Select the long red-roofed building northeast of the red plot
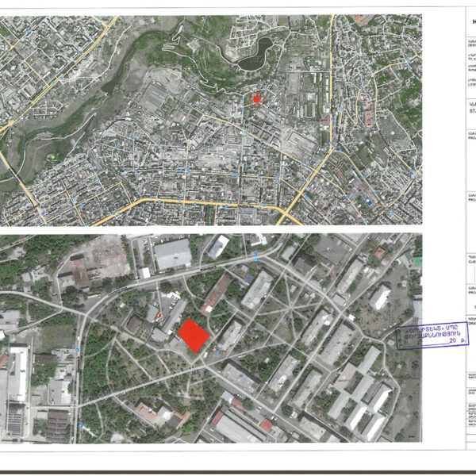The width and height of the screenshot is (476, 476). coord(216,294)
